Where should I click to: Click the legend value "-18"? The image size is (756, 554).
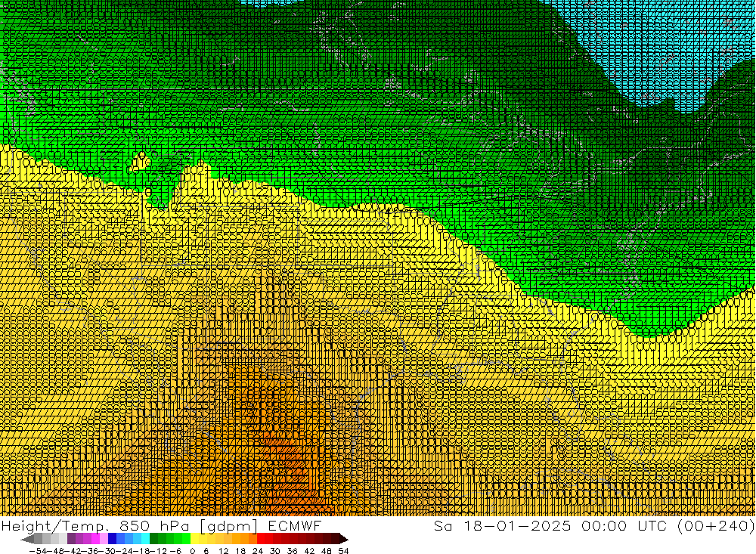pos(141,551)
